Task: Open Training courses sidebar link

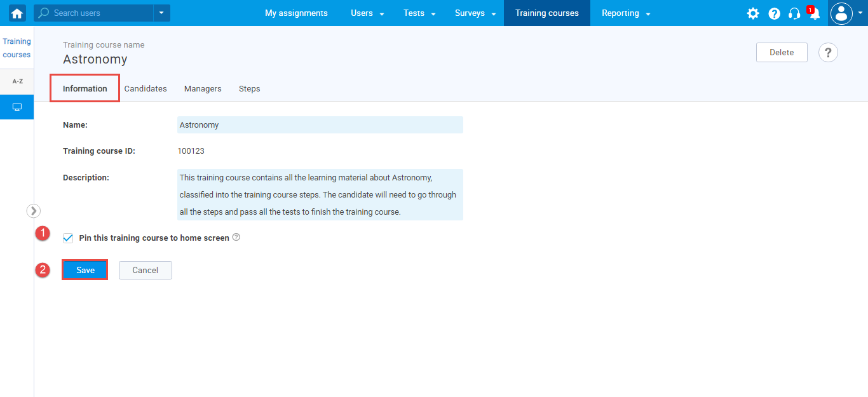Action: pyautogui.click(x=17, y=48)
